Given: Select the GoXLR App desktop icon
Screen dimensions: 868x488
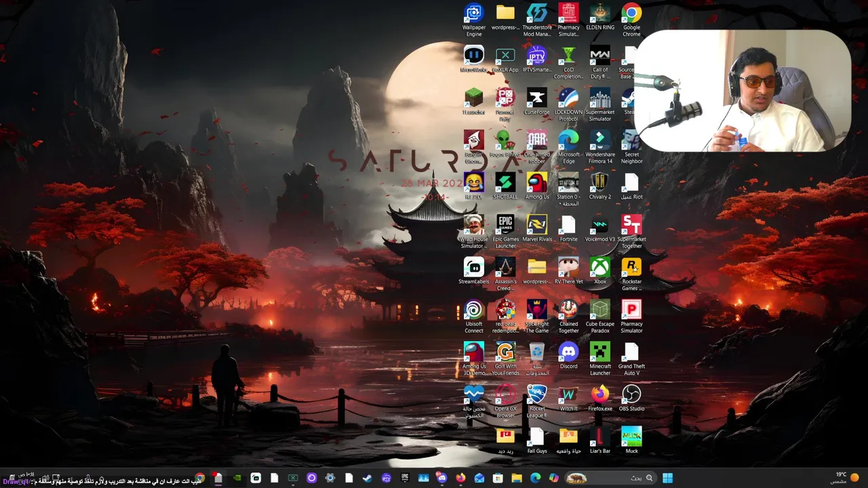Looking at the screenshot, I should [x=505, y=59].
